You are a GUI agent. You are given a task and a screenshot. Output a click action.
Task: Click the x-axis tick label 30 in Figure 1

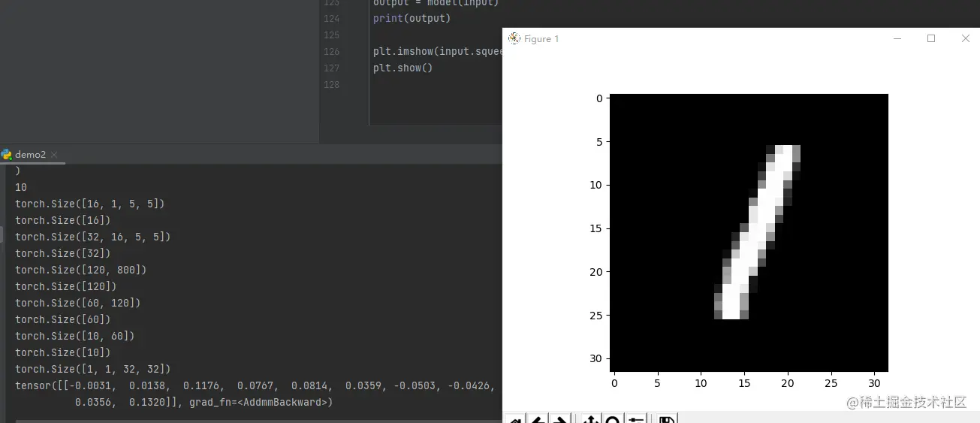[874, 383]
